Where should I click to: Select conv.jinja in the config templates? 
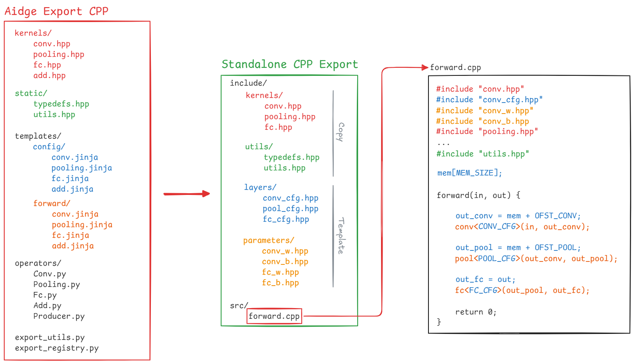pos(75,157)
